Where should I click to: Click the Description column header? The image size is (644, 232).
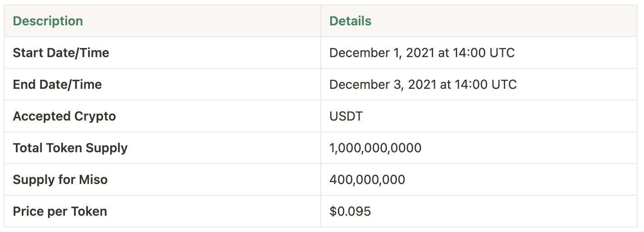tap(48, 21)
